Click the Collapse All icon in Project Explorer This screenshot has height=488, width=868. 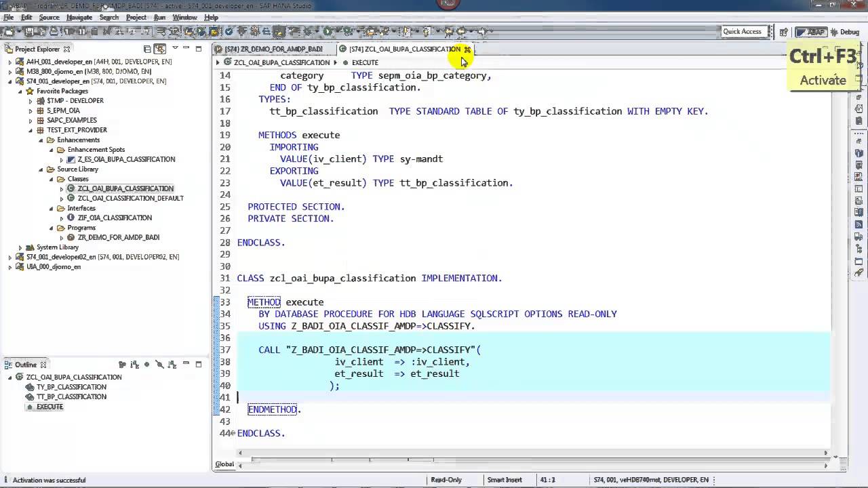pos(147,49)
